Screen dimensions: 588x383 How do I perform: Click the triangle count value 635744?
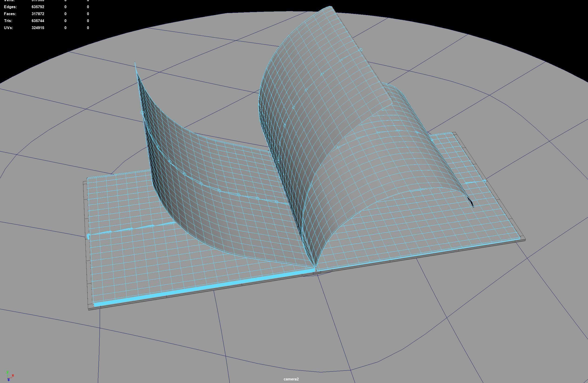pyautogui.click(x=38, y=21)
